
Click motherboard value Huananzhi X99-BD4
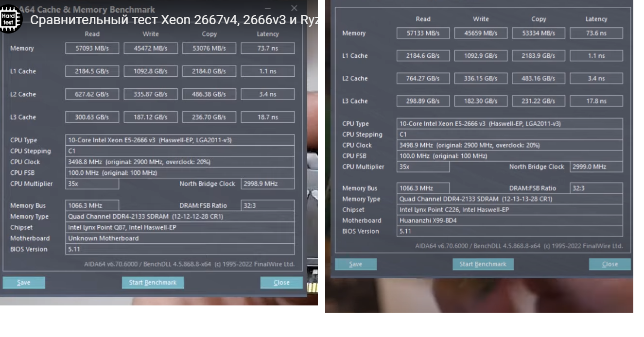point(510,220)
